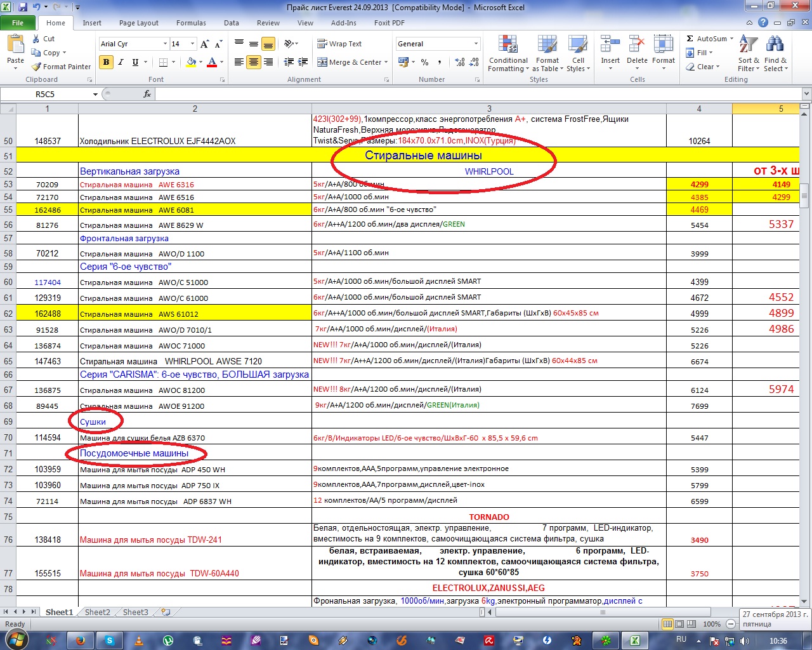This screenshot has height=650, width=812.
Task: Toggle Wrap Text
Action: tap(339, 44)
